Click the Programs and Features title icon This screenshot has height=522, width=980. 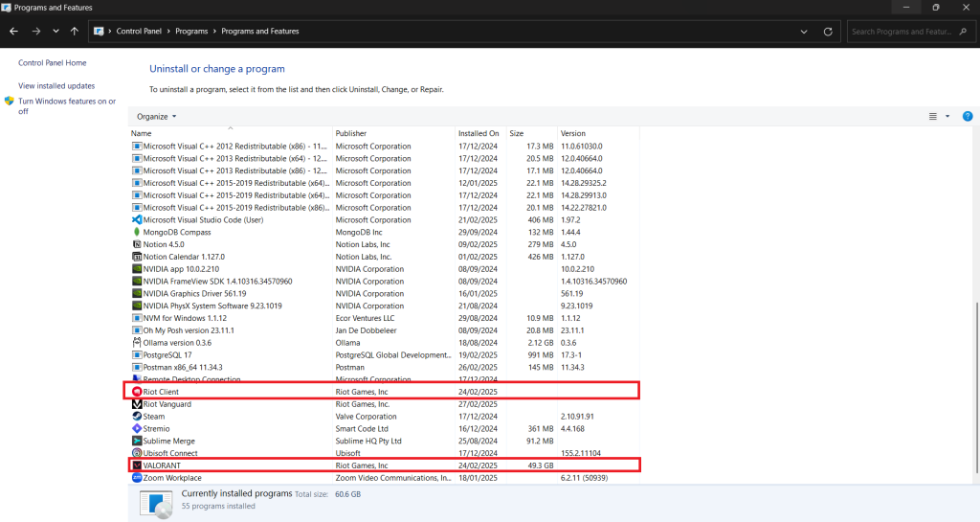pyautogui.click(x=7, y=8)
